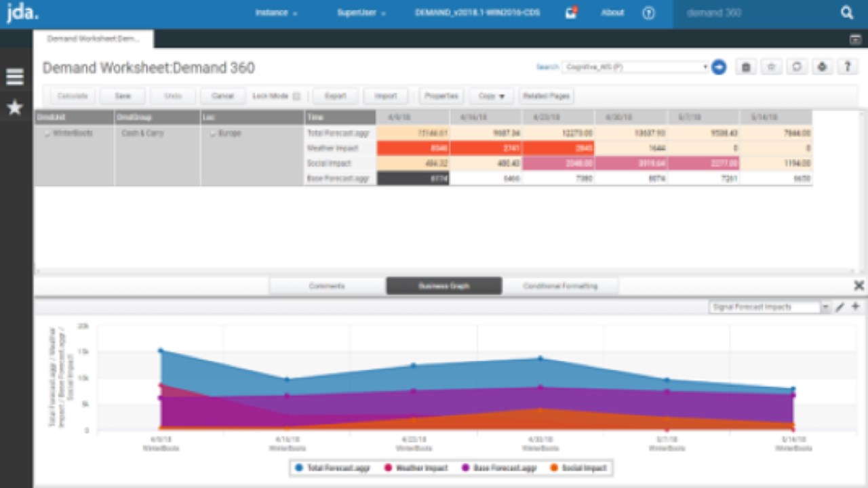Click the Cancel button

point(222,96)
